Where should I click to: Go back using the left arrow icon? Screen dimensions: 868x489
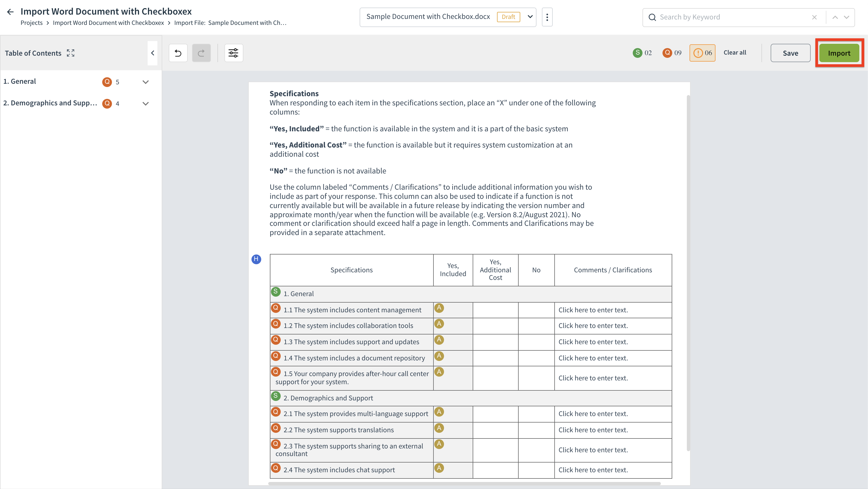pos(11,12)
